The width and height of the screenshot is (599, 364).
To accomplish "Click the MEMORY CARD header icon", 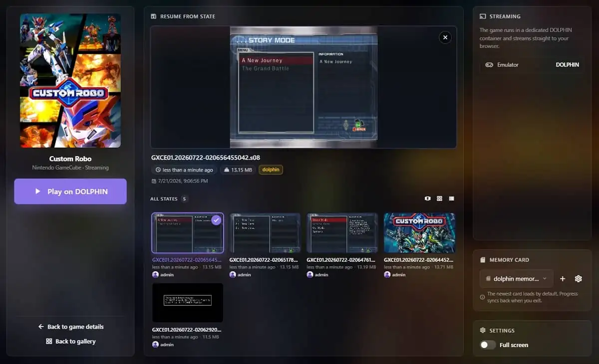I will point(483,260).
